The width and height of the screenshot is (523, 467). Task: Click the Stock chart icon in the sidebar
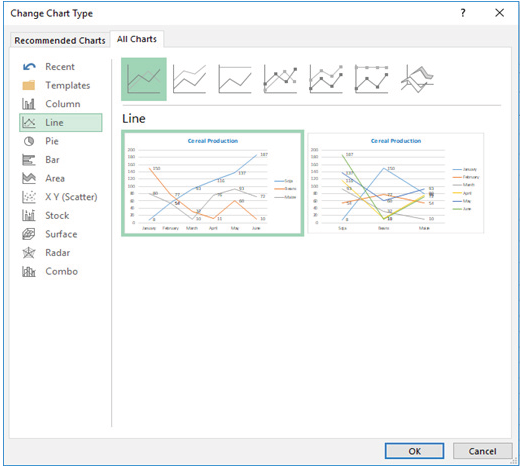tap(29, 215)
